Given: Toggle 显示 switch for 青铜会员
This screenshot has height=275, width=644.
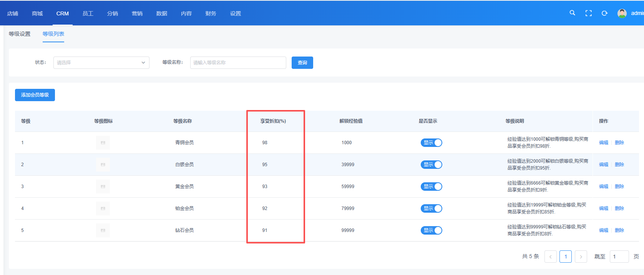Looking at the screenshot, I should pos(431,143).
